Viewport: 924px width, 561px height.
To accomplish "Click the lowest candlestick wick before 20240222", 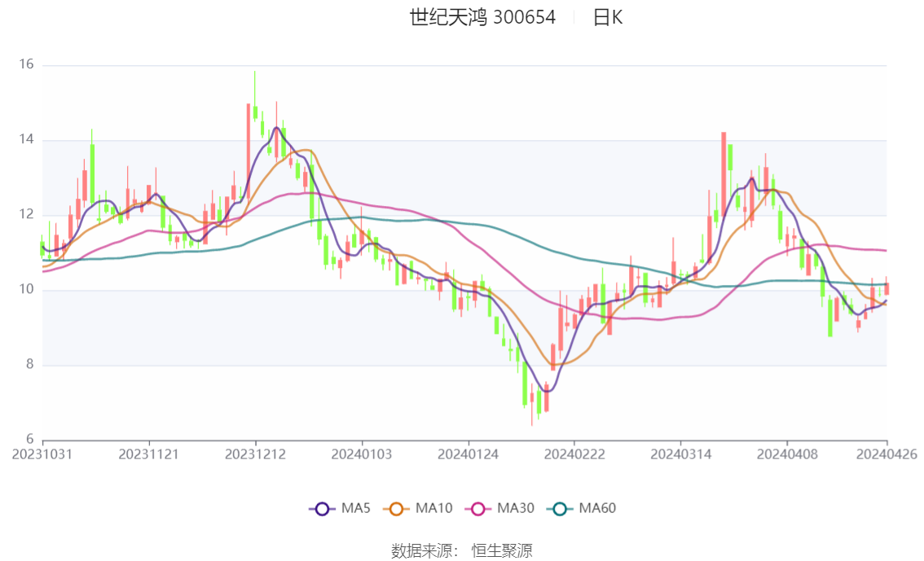I will (532, 405).
